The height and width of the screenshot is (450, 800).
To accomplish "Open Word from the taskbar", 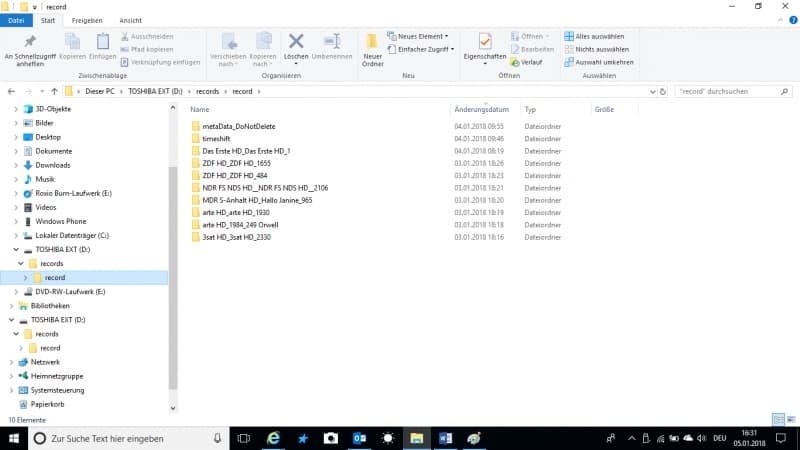I will click(x=445, y=438).
